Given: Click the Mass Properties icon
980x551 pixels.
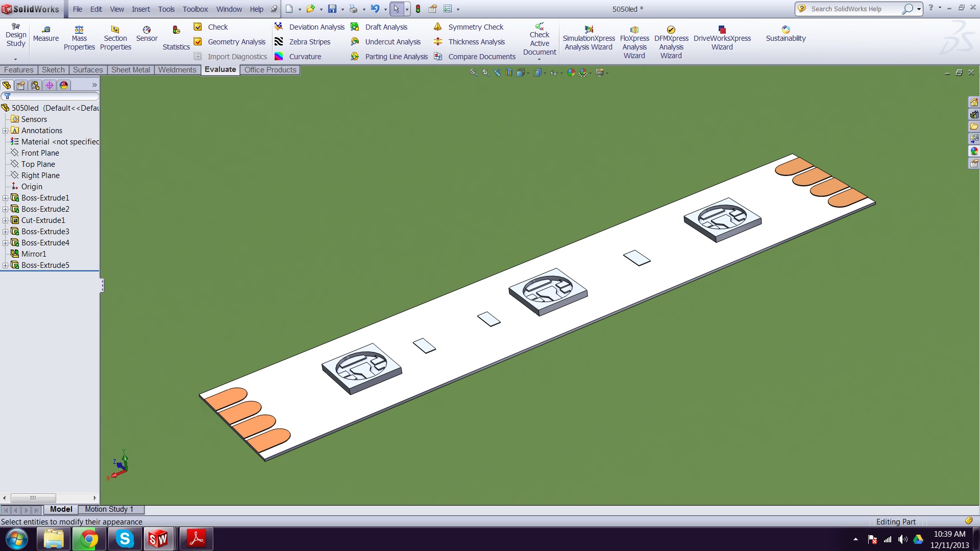Looking at the screenshot, I should [79, 30].
